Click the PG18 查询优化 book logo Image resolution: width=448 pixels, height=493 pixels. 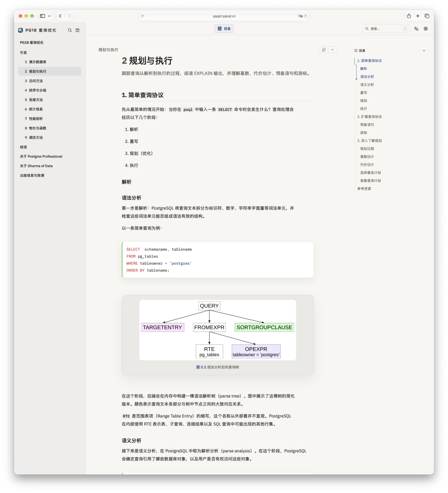(x=20, y=30)
